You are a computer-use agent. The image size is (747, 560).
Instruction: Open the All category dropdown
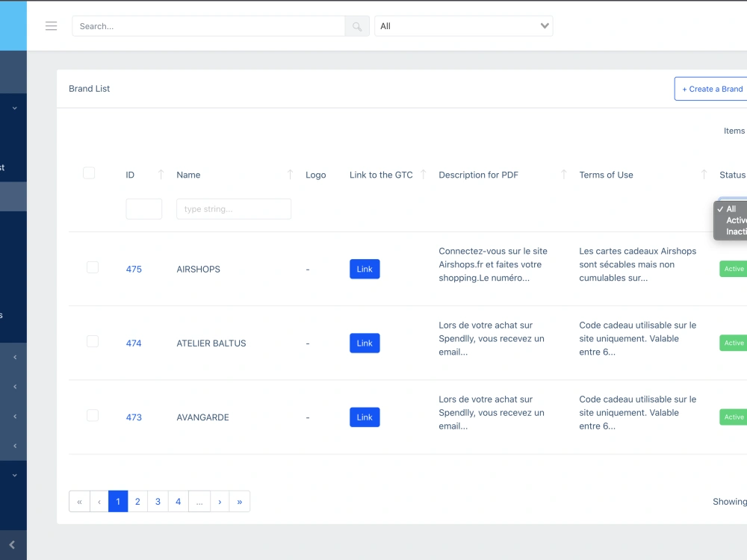click(x=464, y=26)
